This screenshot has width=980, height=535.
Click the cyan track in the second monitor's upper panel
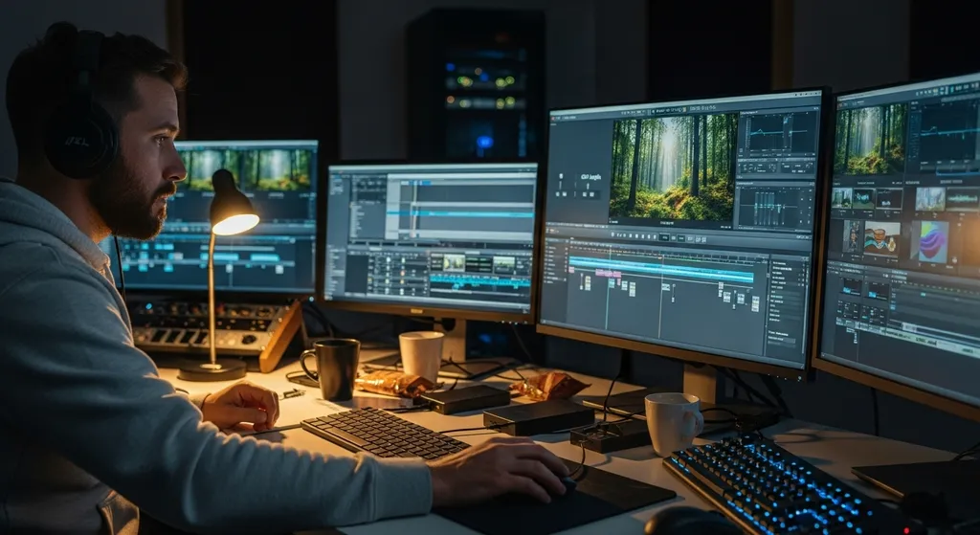pos(464,214)
